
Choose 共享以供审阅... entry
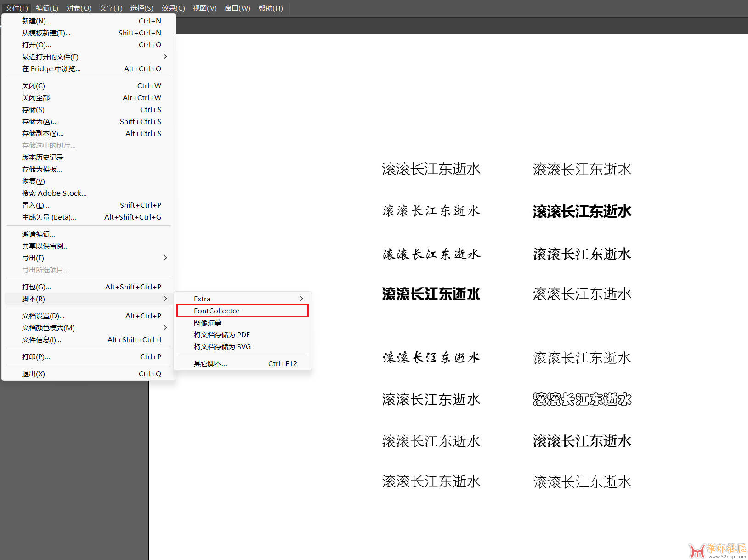click(x=89, y=246)
